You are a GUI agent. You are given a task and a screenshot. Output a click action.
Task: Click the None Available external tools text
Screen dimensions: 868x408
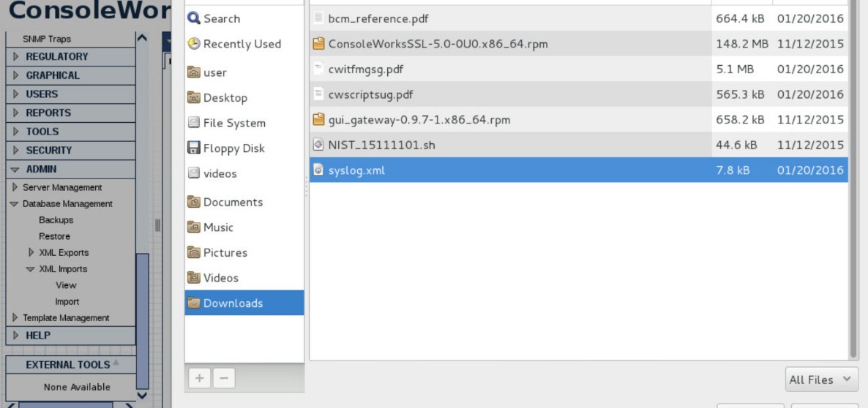(x=77, y=387)
